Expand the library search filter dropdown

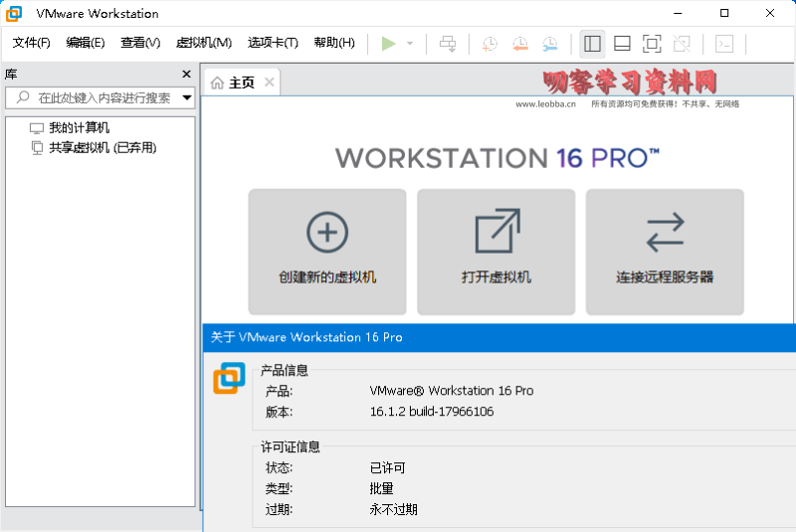tap(187, 97)
